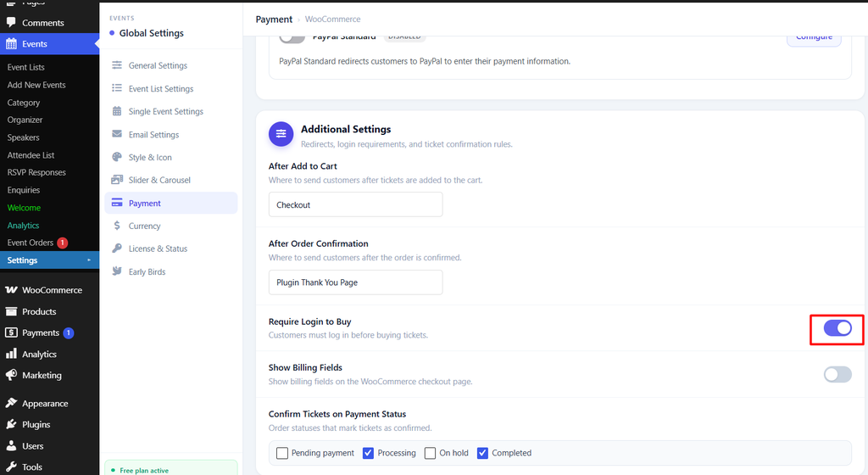
Task: Open Event Lists in Events menu
Action: (26, 67)
